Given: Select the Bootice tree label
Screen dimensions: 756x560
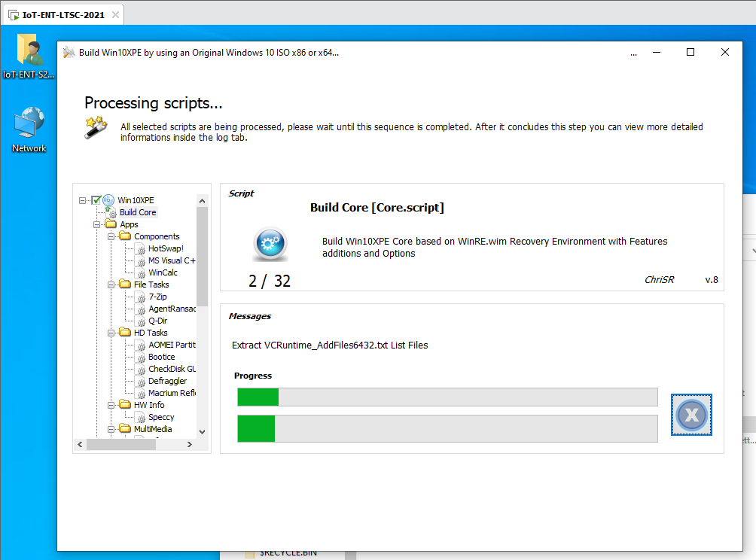Looking at the screenshot, I should [x=162, y=357].
